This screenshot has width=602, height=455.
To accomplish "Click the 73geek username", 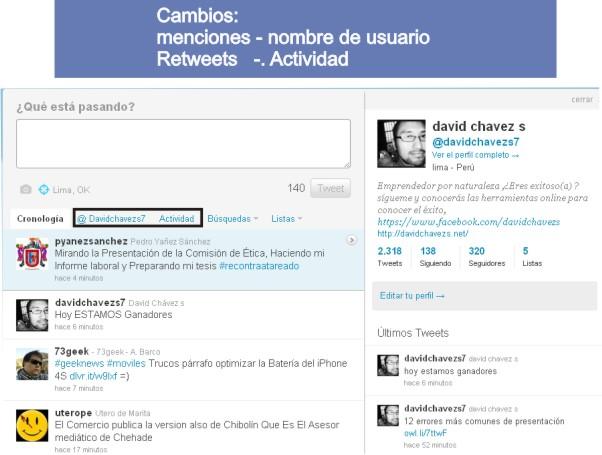I will click(x=72, y=351).
